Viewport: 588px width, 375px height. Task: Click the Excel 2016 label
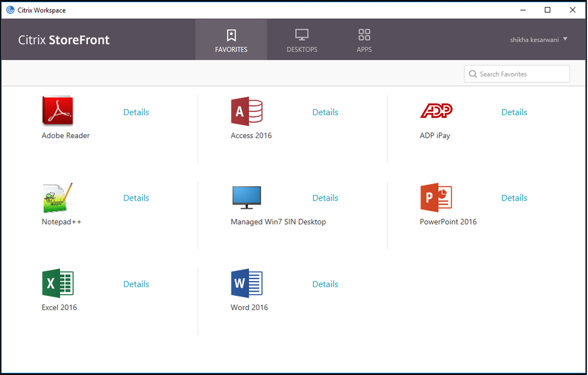click(60, 307)
